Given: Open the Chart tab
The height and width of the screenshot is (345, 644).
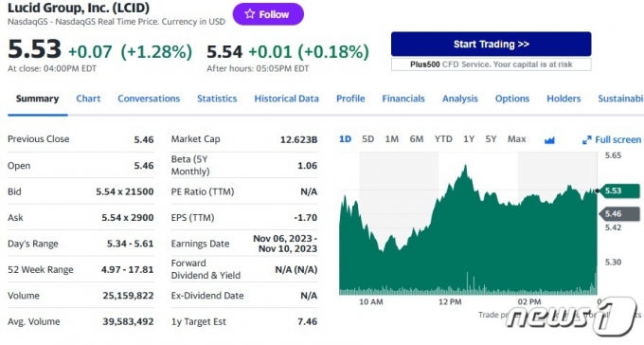Looking at the screenshot, I should (88, 99).
